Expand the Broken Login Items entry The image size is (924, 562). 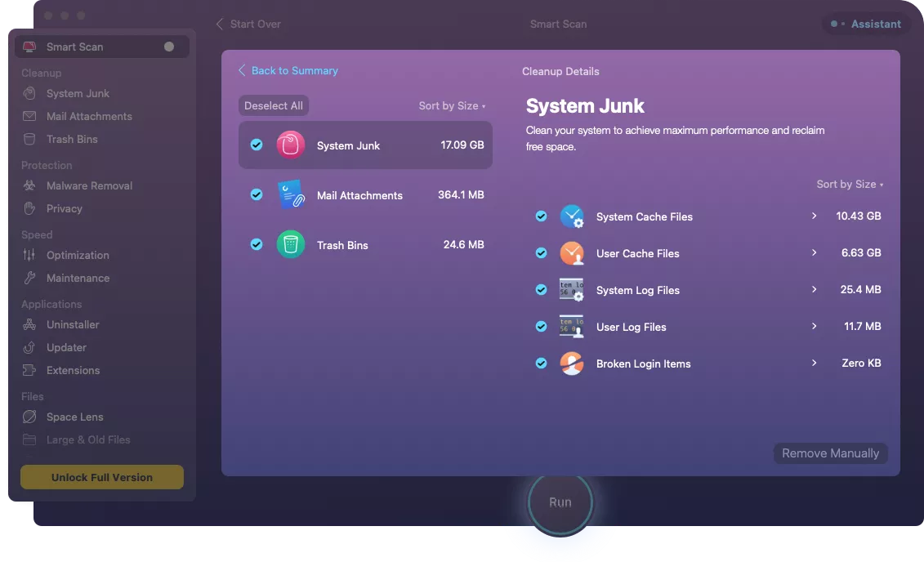814,363
